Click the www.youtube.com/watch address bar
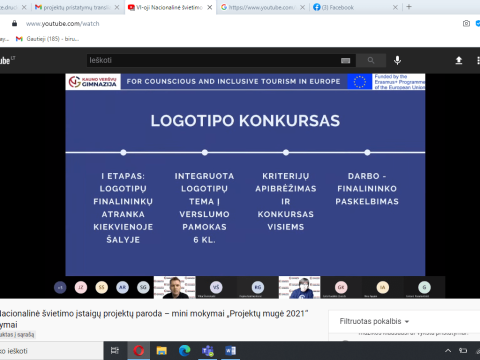Image resolution: width=480 pixels, height=360 pixels. pos(62,24)
